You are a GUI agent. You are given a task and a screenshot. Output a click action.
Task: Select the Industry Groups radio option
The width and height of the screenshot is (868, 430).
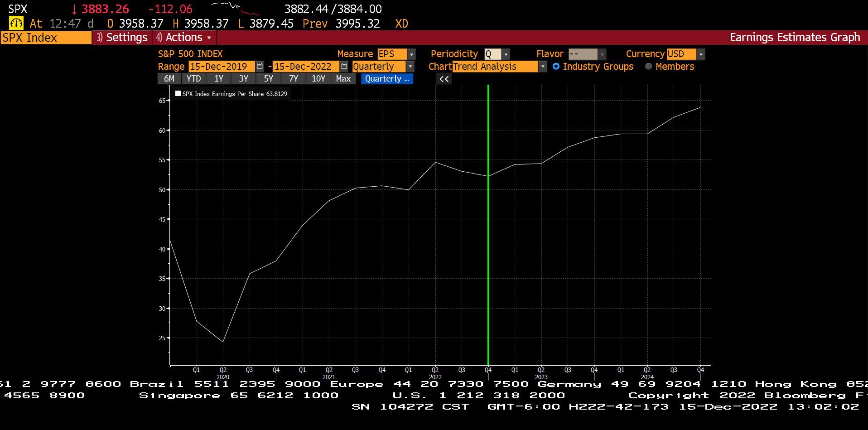556,66
